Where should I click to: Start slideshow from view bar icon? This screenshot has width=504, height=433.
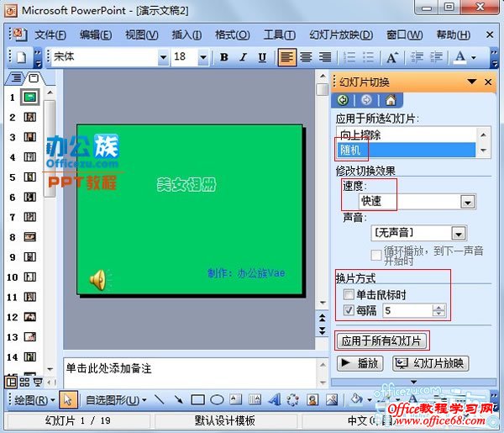[x=38, y=383]
